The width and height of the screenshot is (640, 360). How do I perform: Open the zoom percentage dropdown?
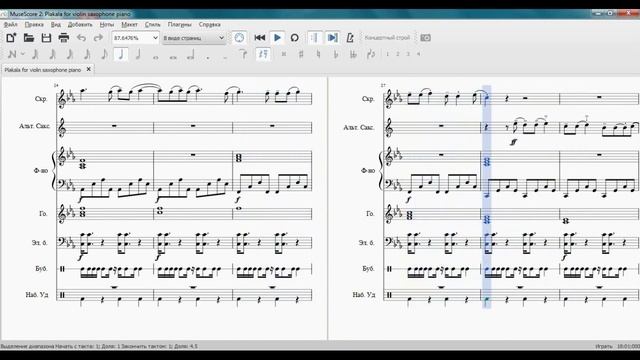(x=155, y=38)
